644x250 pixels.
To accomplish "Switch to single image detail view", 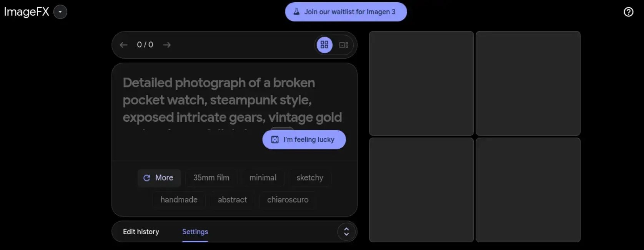I will 343,45.
